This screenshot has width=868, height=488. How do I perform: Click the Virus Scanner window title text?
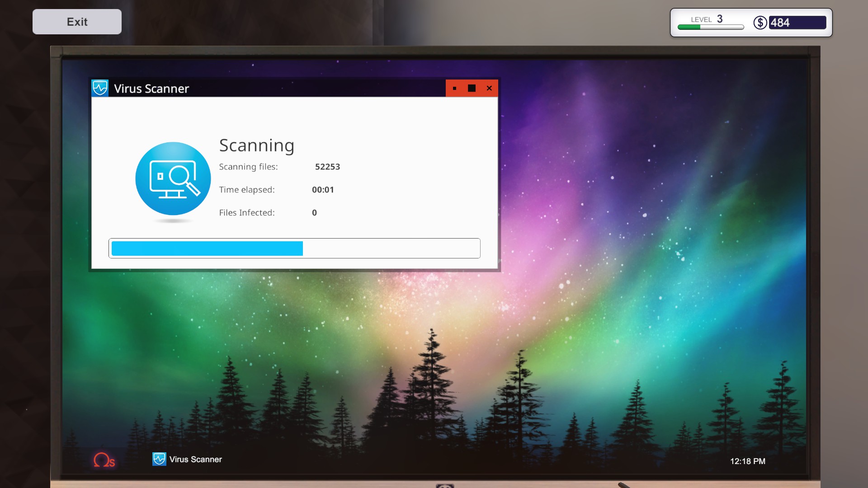click(x=151, y=89)
